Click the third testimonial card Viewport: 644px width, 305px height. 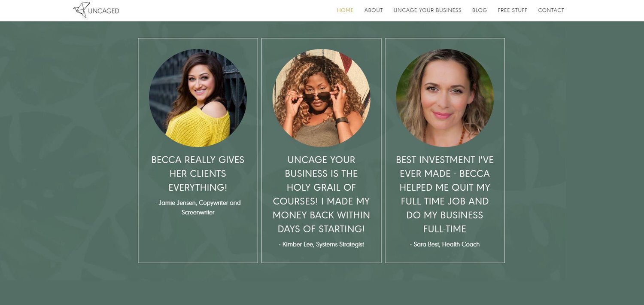[x=445, y=150]
